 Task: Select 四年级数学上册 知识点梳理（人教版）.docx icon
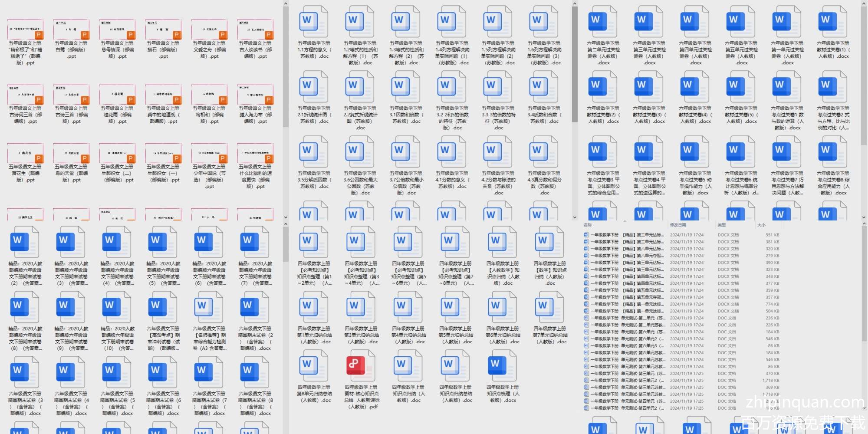click(503, 366)
